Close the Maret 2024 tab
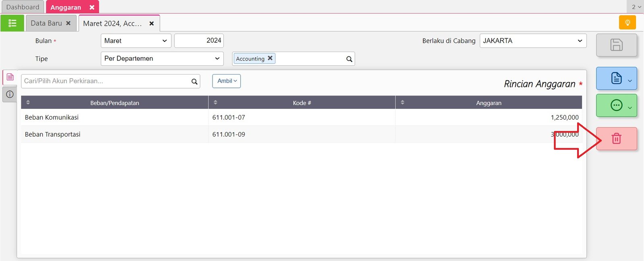 click(x=152, y=24)
